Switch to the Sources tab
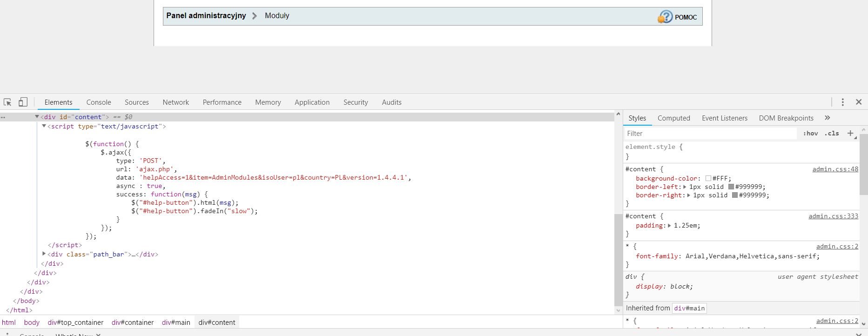Screen dimensions: 868x336 point(137,102)
